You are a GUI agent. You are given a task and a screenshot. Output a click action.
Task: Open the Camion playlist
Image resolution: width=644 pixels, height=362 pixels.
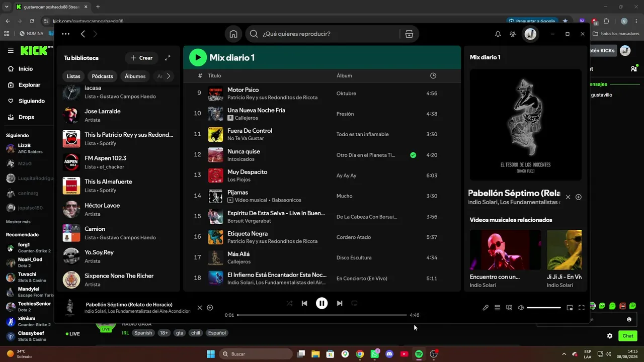point(118,233)
